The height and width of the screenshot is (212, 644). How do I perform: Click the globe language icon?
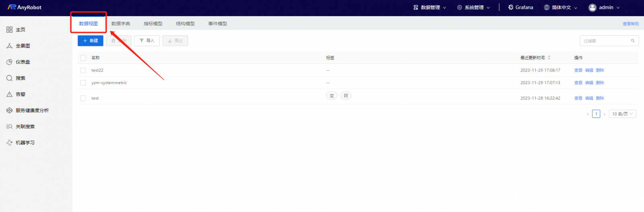tap(547, 7)
